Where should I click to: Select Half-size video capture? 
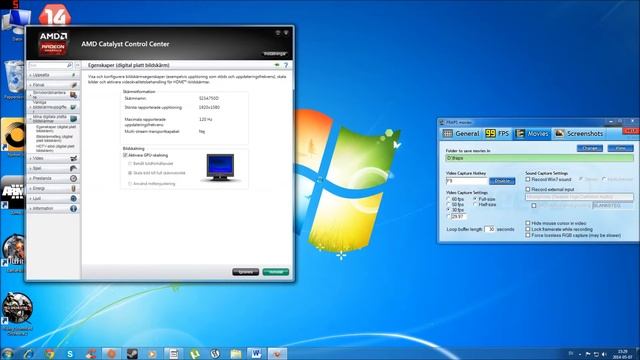tap(475, 204)
